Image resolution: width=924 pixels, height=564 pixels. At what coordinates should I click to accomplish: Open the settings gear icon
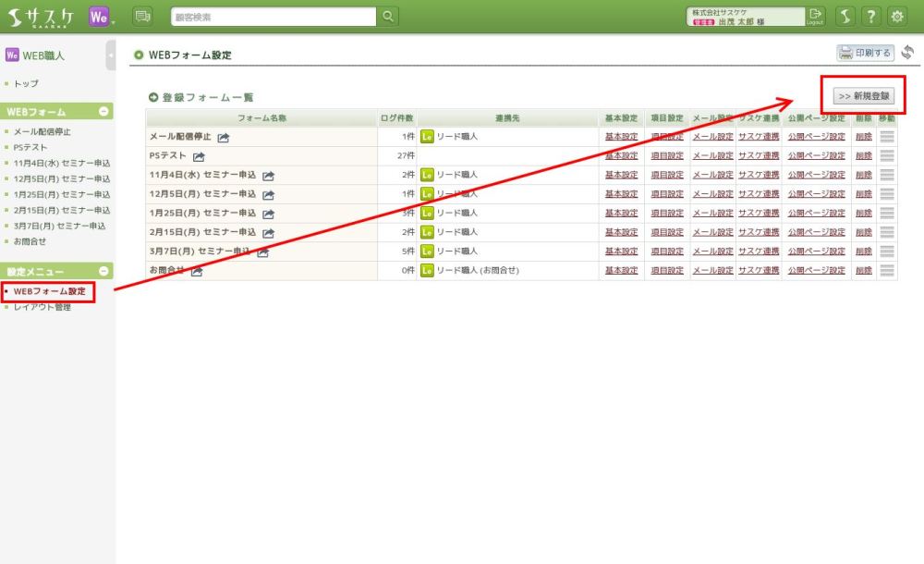[896, 16]
